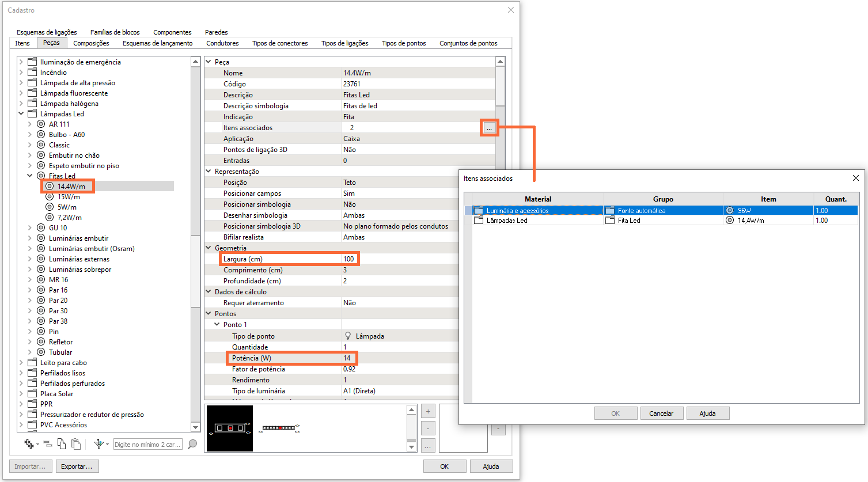The height and width of the screenshot is (482, 868).
Task: Select the 15W/m tree item
Action: 69,197
